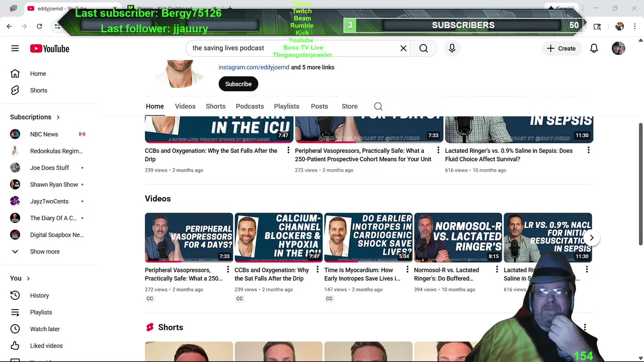Click the Home sidebar icon

[x=15, y=73]
